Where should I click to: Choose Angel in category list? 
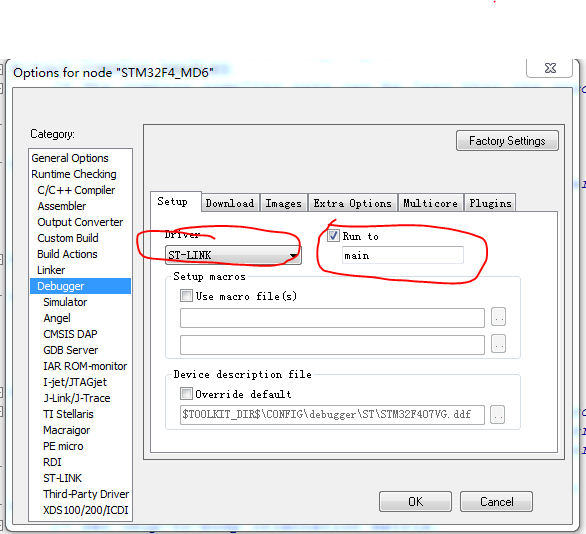coord(57,318)
